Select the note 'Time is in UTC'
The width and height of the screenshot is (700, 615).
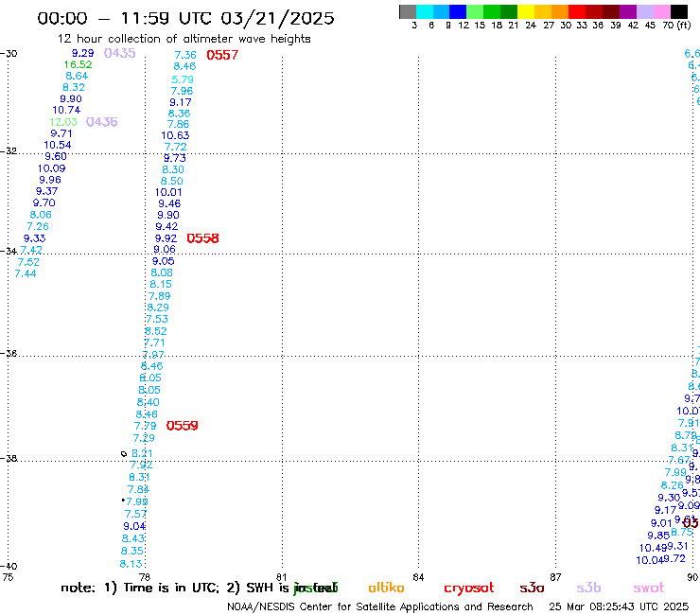coord(171,588)
